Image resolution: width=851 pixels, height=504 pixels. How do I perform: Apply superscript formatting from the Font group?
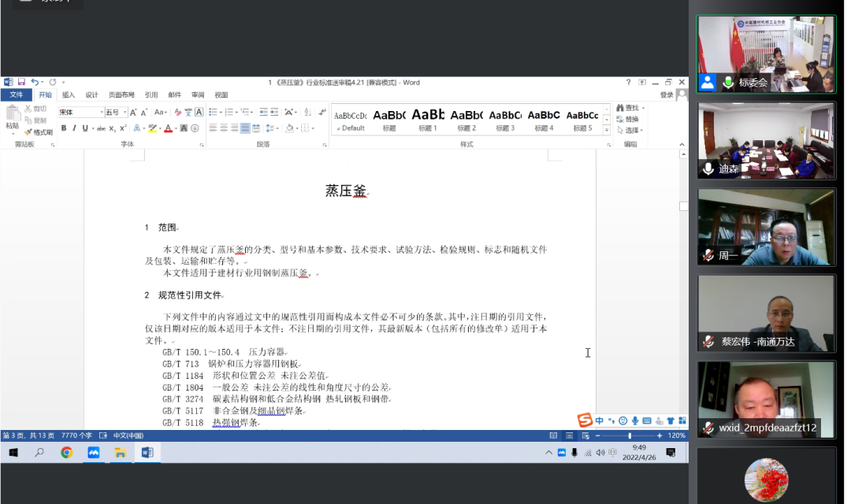coord(123,128)
